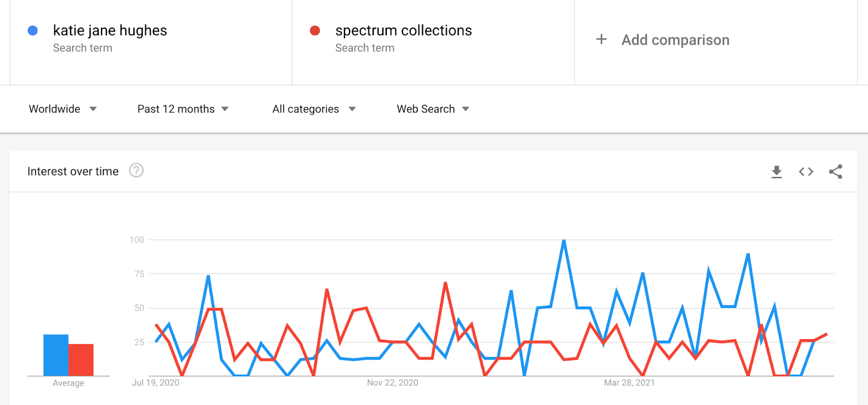Click the Mar 28, 2021 axis label
The image size is (868, 405).
(x=629, y=383)
